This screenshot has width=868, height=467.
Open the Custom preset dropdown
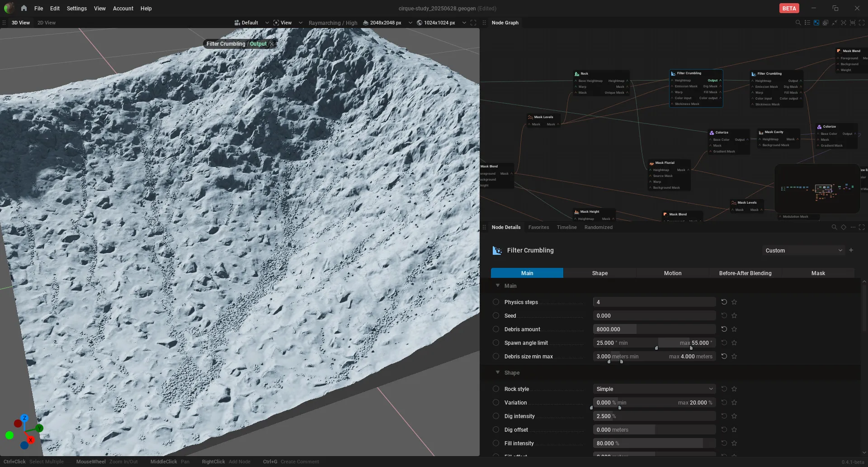tap(803, 250)
